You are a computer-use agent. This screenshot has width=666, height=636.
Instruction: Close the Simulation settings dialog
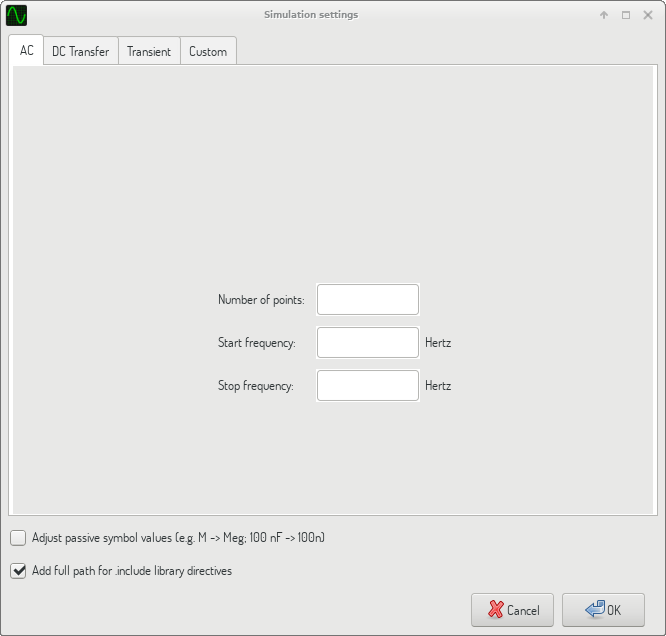647,15
